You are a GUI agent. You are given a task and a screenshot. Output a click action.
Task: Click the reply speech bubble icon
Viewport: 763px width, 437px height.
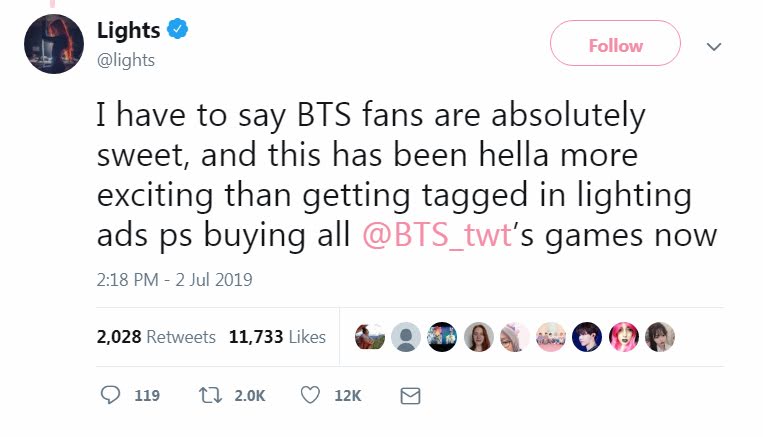(111, 396)
